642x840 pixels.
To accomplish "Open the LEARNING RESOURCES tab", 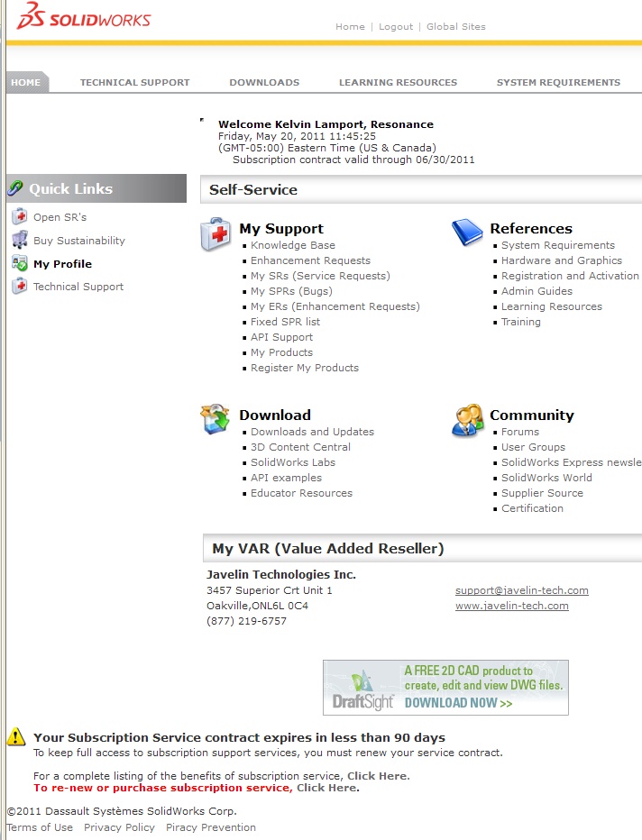I will pos(398,83).
